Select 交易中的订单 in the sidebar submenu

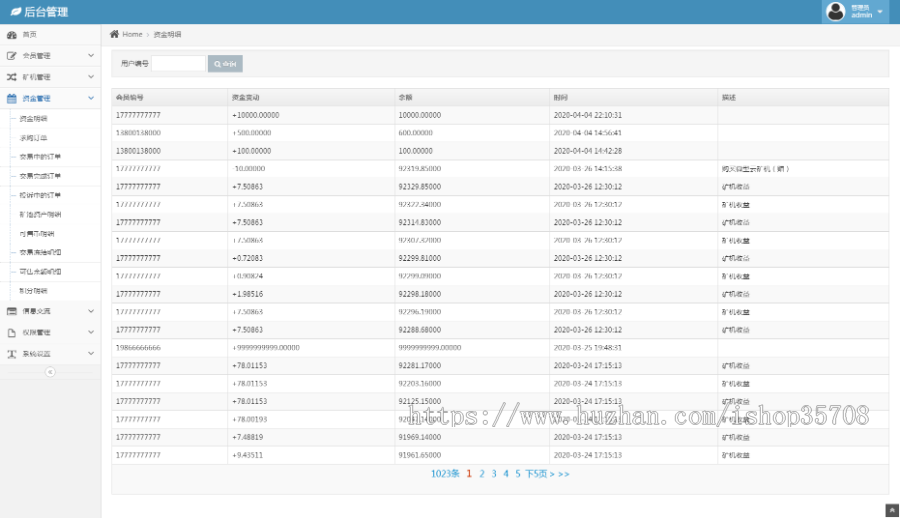40,157
